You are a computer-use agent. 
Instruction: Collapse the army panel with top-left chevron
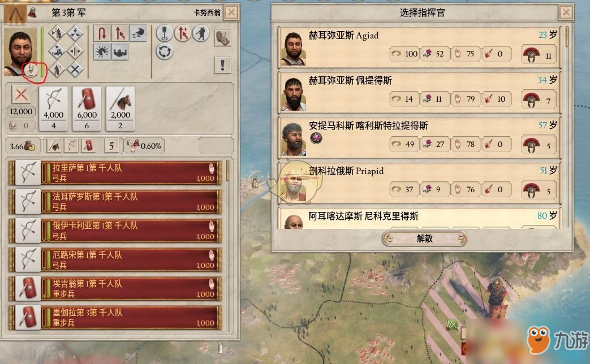tap(15, 14)
